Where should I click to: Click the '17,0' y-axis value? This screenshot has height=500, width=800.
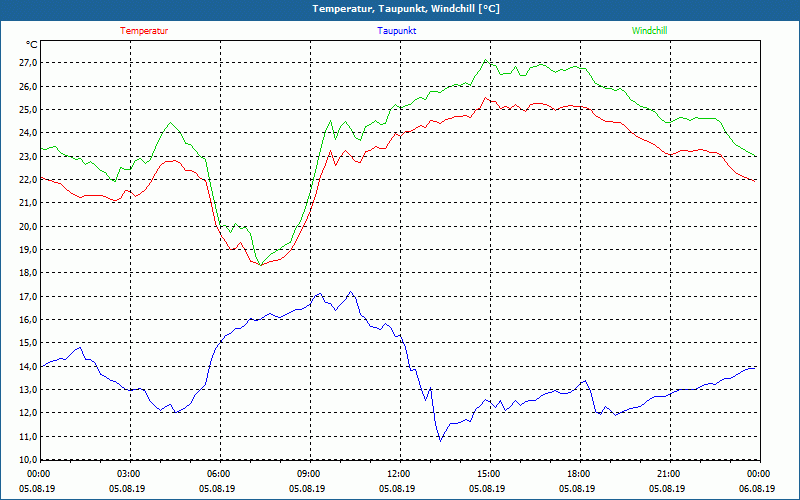click(x=28, y=296)
